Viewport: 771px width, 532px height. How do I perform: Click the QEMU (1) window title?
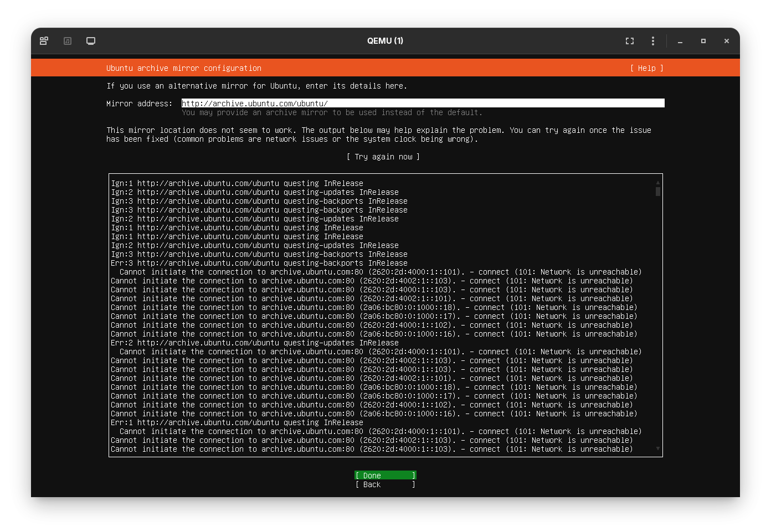click(x=385, y=41)
